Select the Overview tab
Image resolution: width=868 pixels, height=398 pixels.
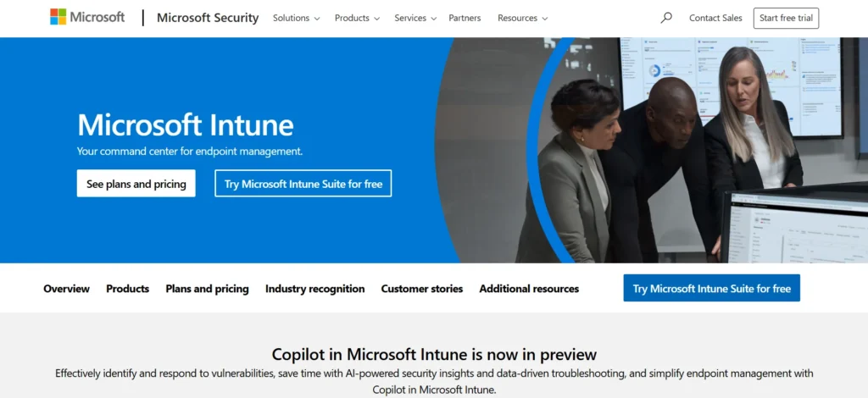[x=66, y=289]
